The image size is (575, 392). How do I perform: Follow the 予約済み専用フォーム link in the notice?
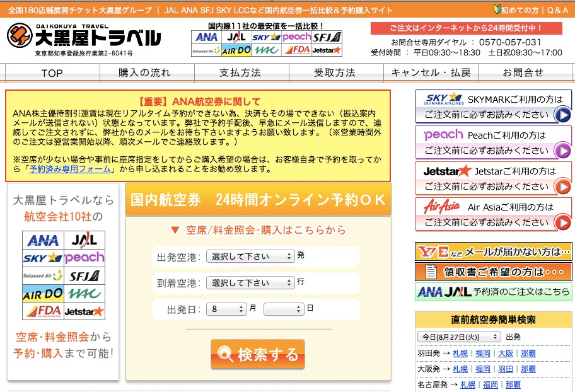click(70, 169)
